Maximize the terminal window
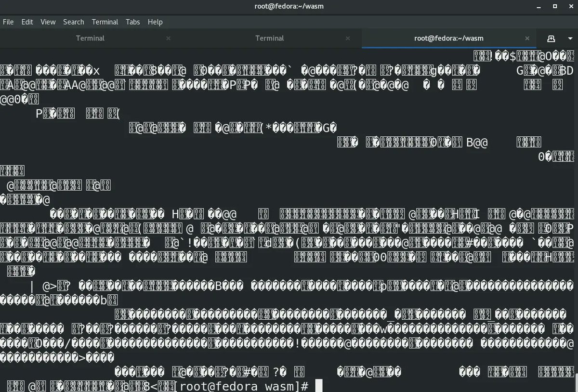The image size is (578, 392). [x=555, y=6]
